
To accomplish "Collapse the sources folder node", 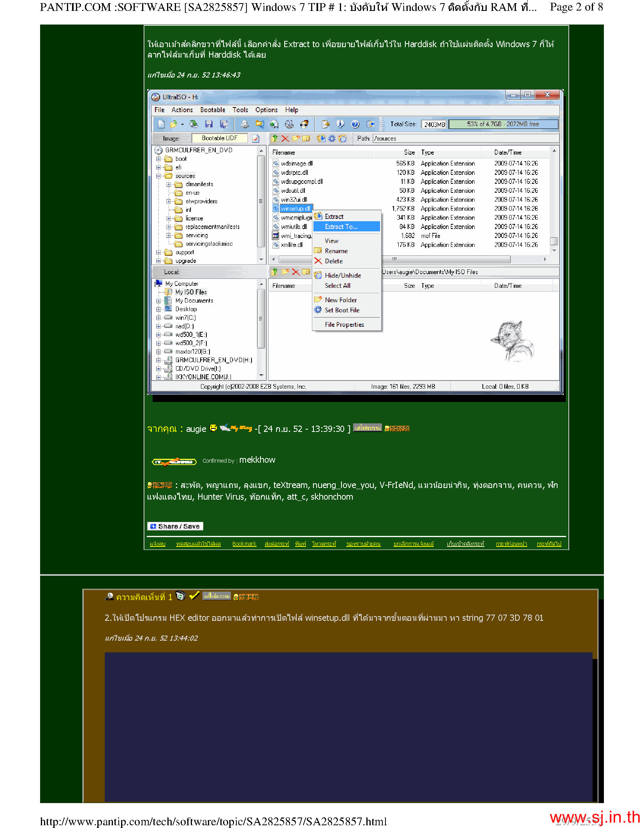I will (x=158, y=176).
